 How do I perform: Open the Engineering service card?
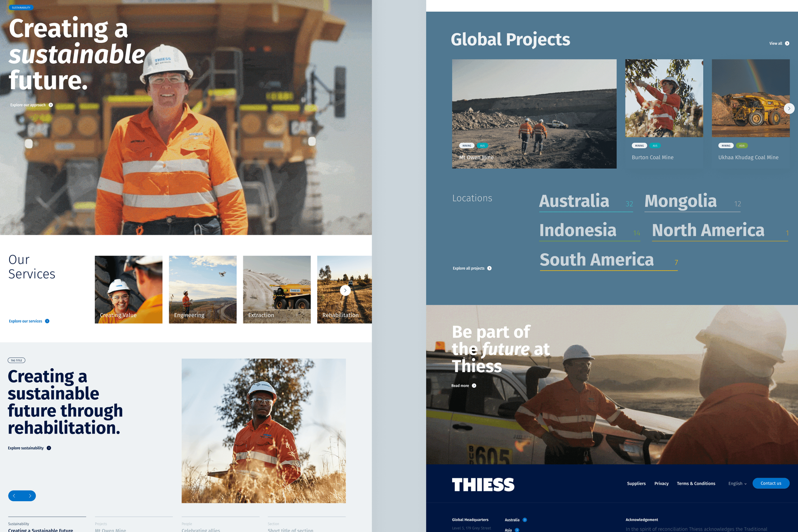coord(202,290)
